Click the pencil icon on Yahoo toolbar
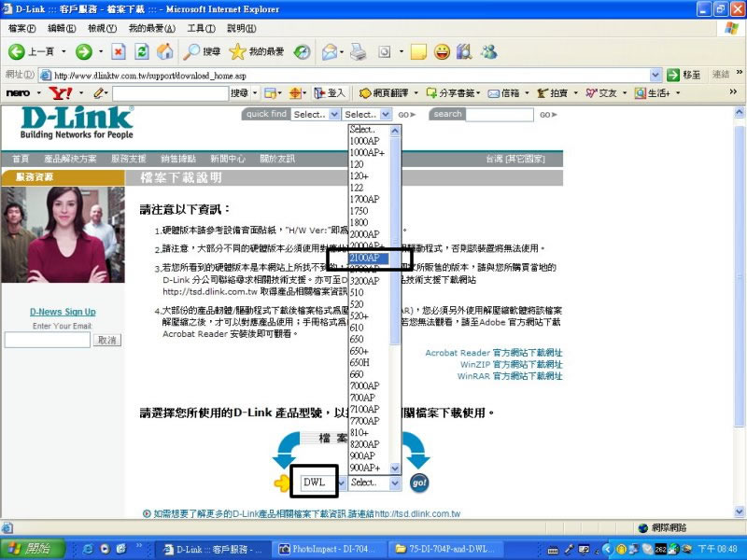Viewport: 747px width, 560px height. click(x=99, y=92)
